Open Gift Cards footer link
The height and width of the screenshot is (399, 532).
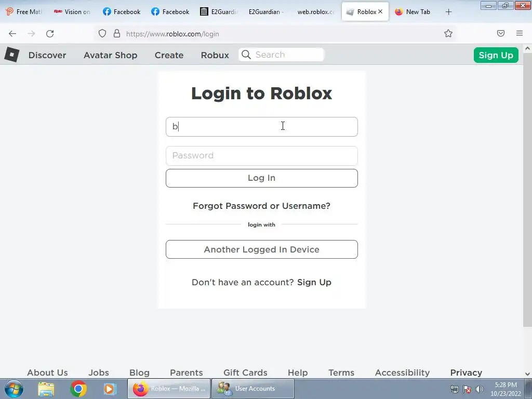point(245,373)
